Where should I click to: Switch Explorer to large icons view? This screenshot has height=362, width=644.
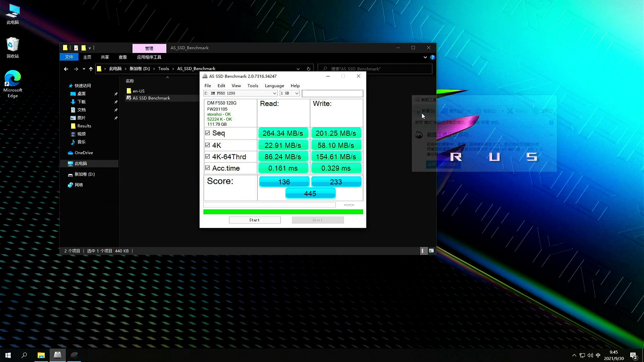[431, 251]
